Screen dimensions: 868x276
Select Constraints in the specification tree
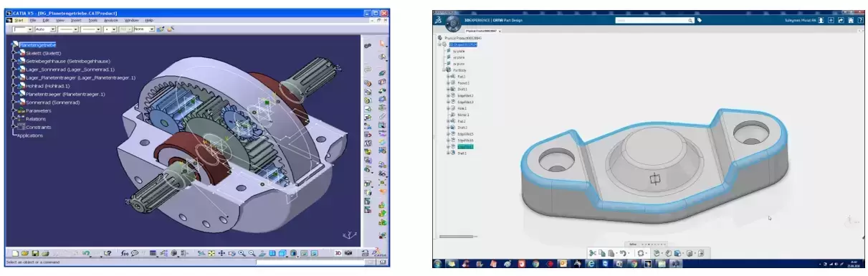(x=39, y=127)
